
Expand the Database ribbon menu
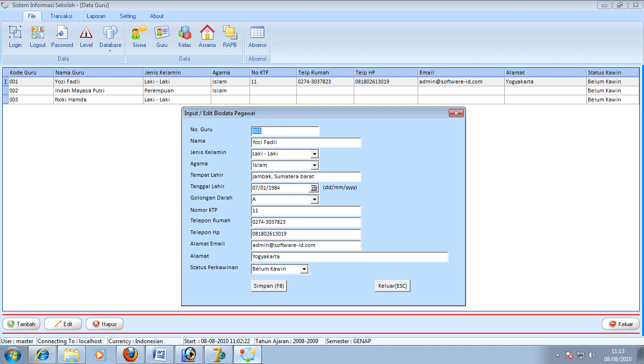(x=110, y=38)
